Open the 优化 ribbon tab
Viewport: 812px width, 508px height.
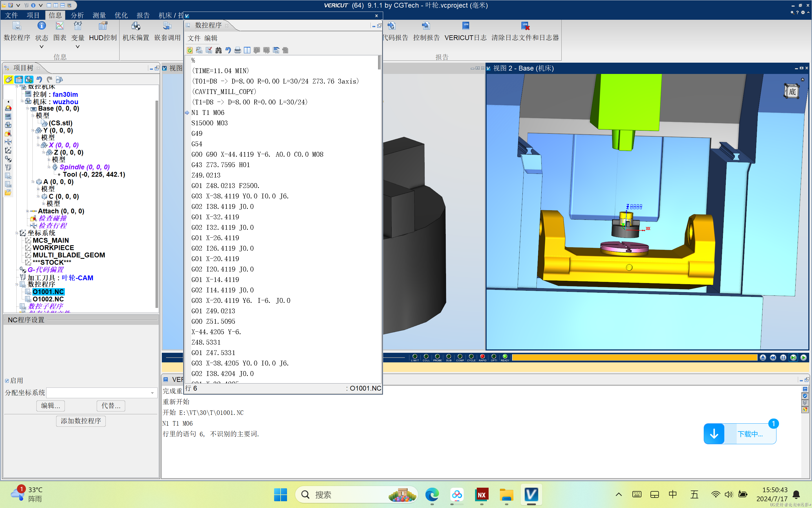(x=121, y=15)
